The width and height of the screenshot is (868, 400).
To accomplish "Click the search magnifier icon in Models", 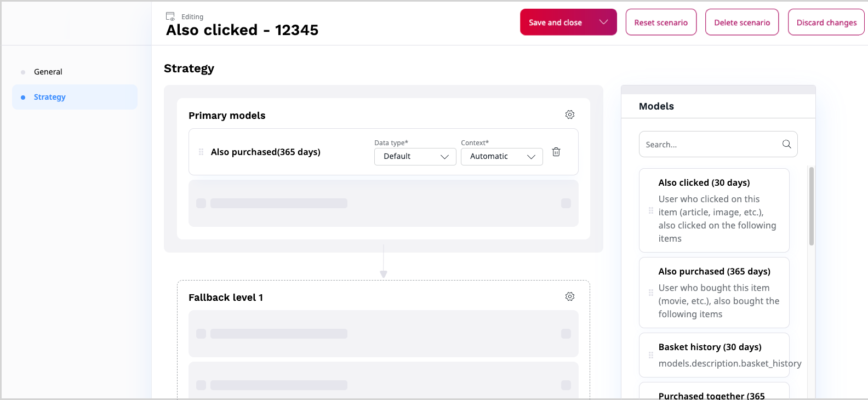I will coord(786,144).
